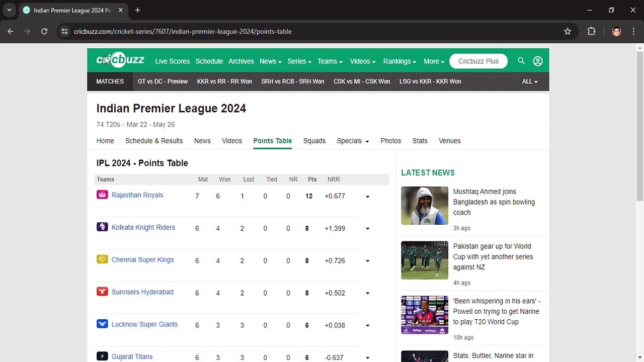Image resolution: width=644 pixels, height=362 pixels.
Task: Open SRH vs RCB match result
Action: [293, 81]
